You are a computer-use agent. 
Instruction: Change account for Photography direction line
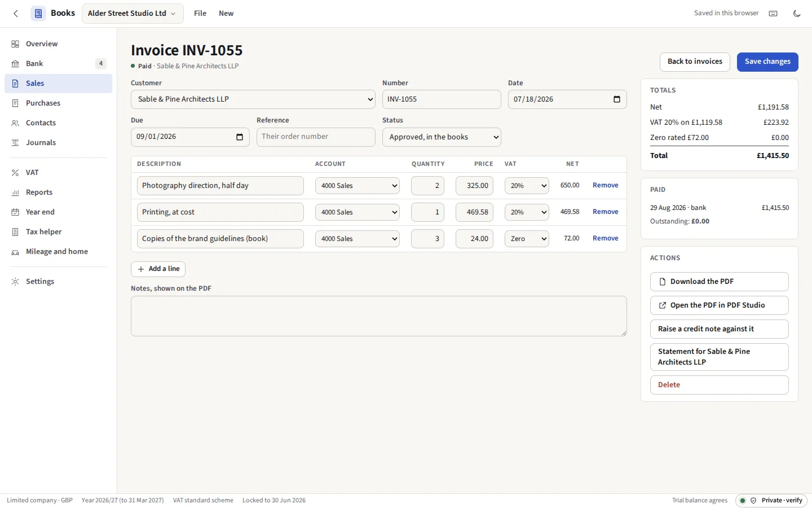pyautogui.click(x=358, y=186)
